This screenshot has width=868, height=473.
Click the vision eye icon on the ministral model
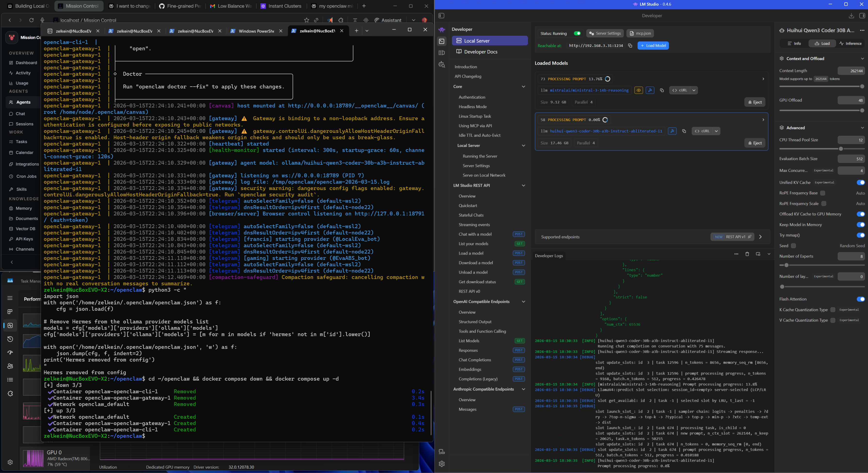(638, 90)
